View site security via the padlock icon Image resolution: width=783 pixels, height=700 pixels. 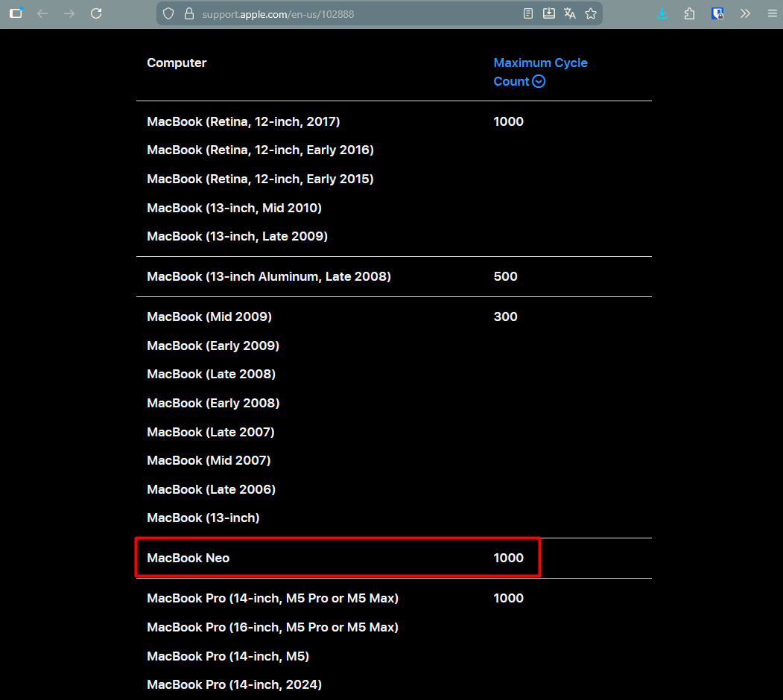tap(188, 13)
